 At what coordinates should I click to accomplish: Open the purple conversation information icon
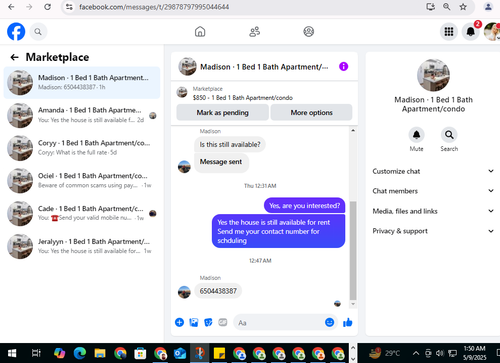click(343, 67)
